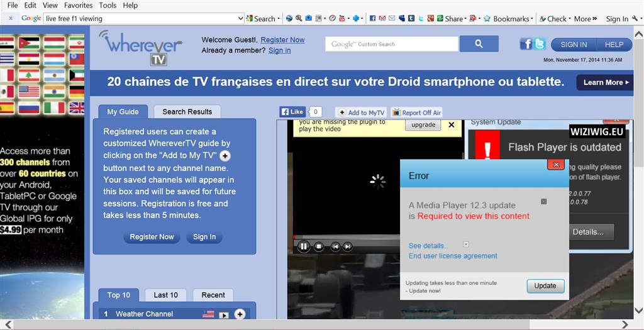Select the United Kingdom flag in the sidebar

[77, 107]
